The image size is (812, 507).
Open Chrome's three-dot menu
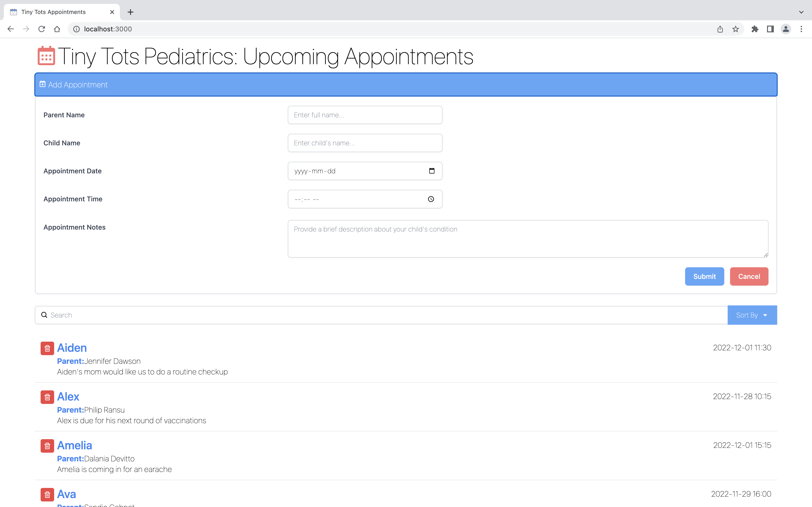point(801,29)
